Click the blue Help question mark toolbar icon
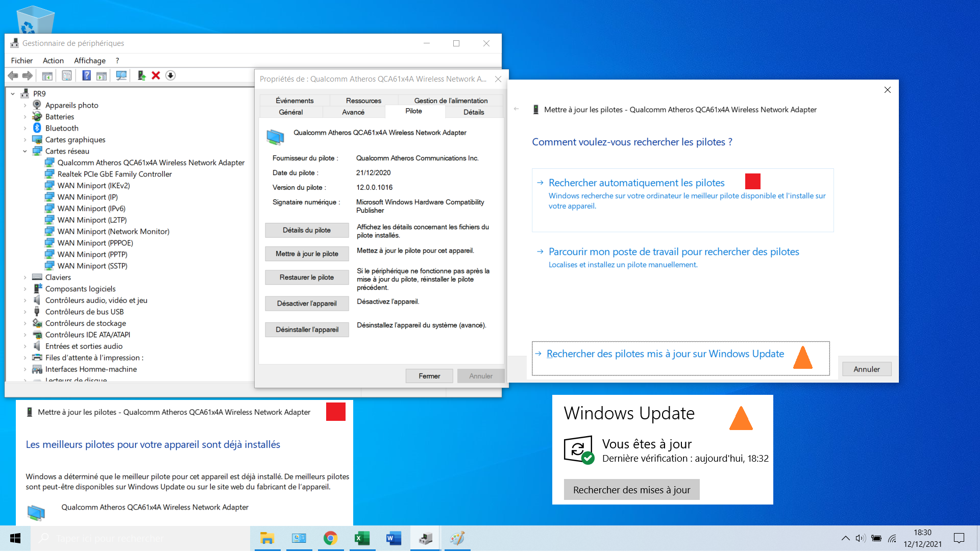Viewport: 980px width, 554px height. [x=87, y=76]
